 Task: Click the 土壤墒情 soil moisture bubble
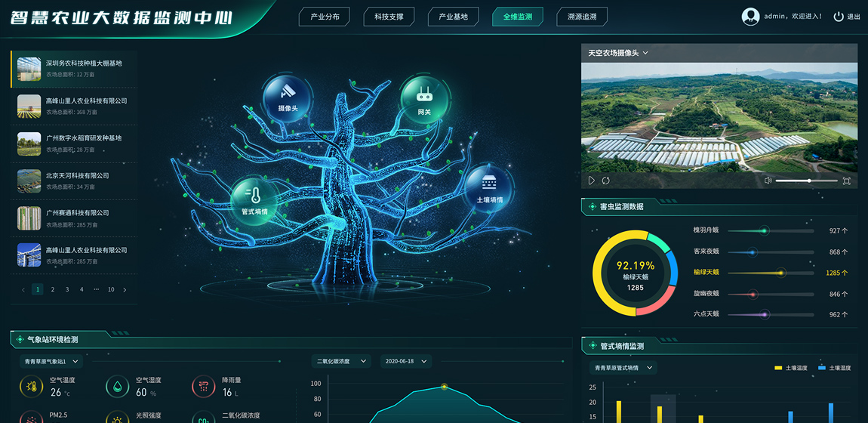(x=489, y=188)
